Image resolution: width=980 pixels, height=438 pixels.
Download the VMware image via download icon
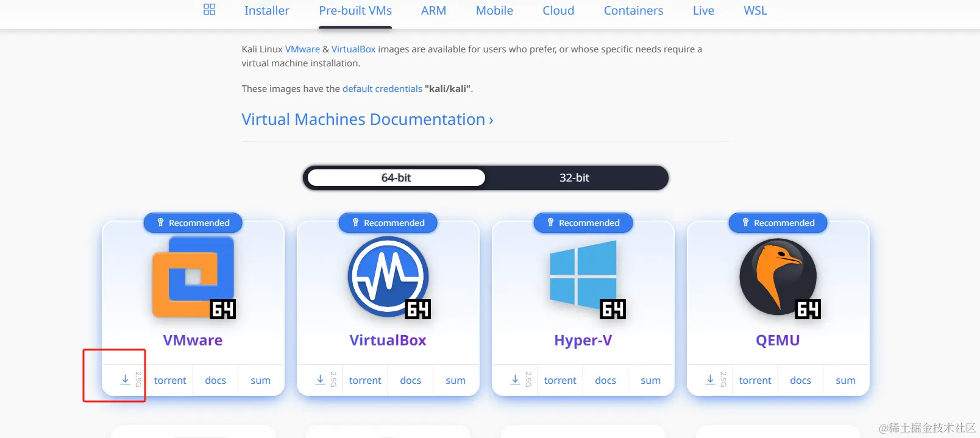(125, 380)
